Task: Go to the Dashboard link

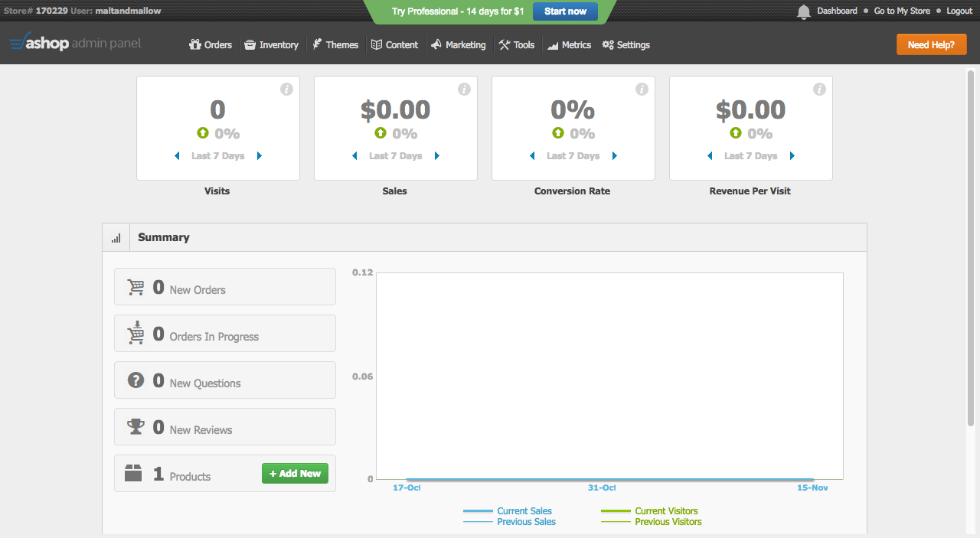Action: tap(837, 11)
